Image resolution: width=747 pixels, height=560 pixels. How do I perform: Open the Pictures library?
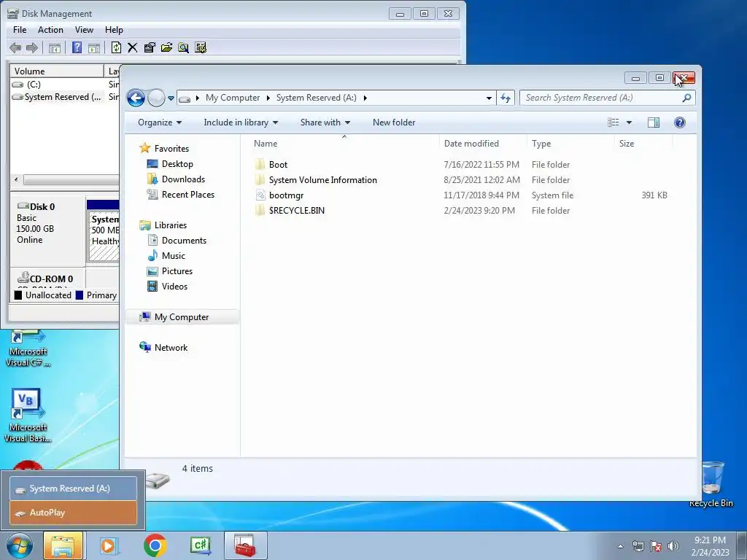point(170,271)
